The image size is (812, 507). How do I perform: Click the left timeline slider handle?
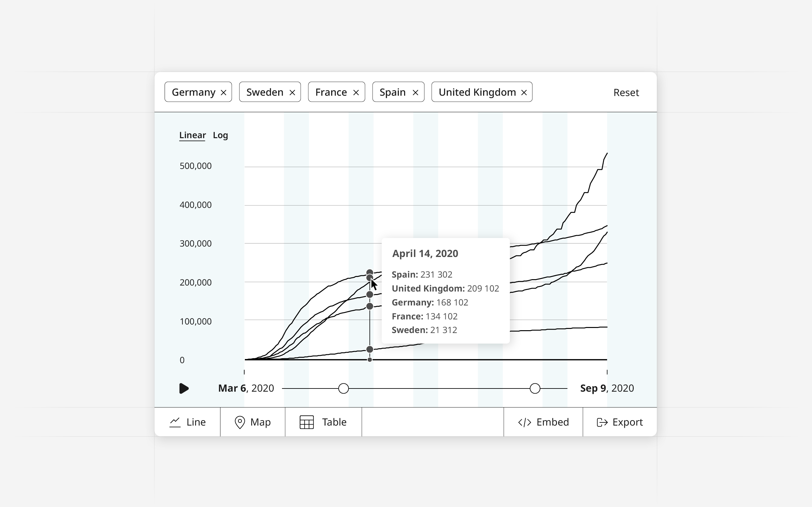click(343, 388)
